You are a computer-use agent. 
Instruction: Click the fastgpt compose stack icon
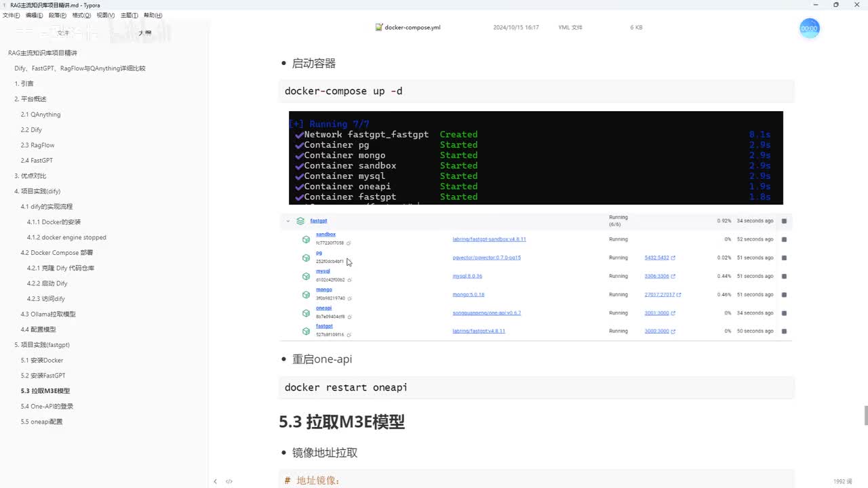tap(300, 221)
